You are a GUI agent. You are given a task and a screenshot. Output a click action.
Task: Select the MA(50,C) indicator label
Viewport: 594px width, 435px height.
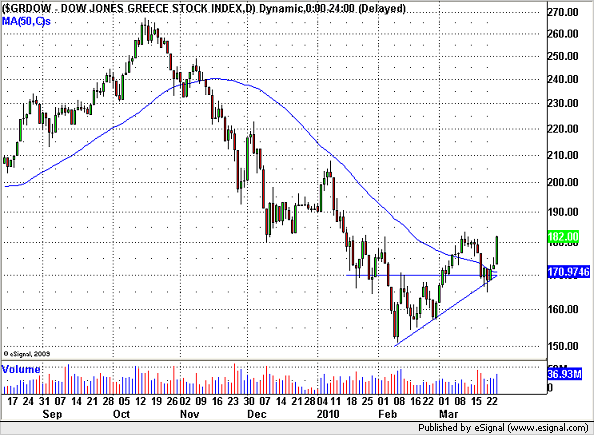coord(26,21)
